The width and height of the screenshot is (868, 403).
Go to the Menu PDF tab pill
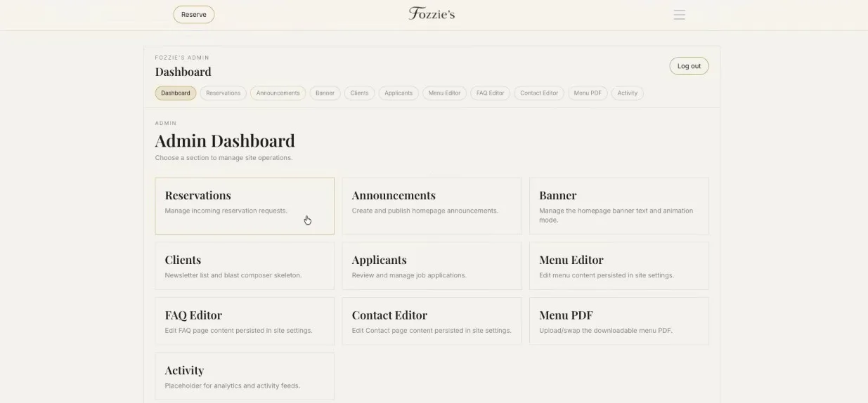click(588, 93)
